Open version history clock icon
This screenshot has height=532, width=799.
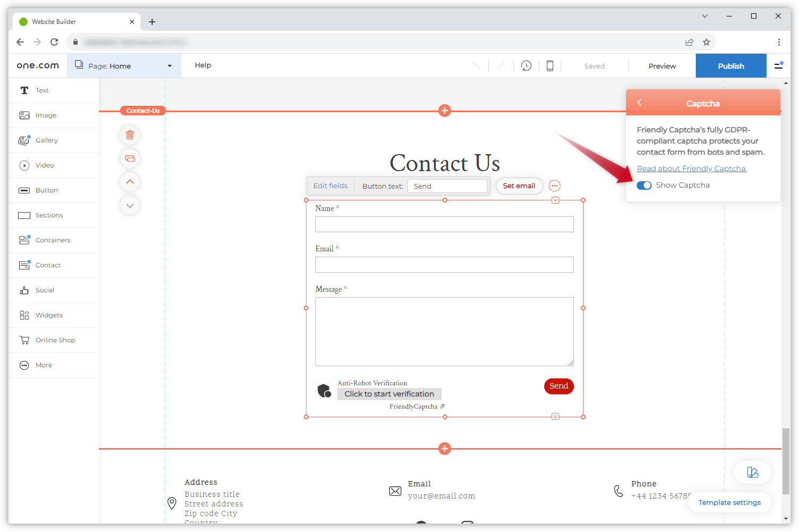coord(526,66)
